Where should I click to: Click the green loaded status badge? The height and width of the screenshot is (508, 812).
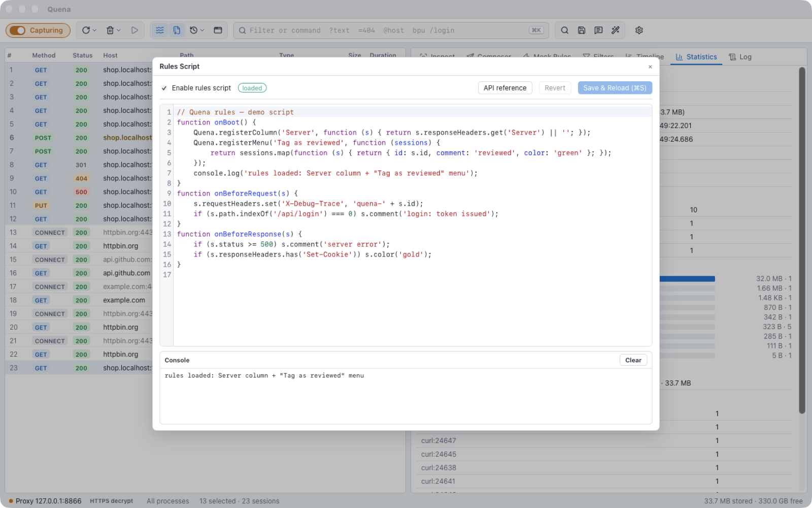252,88
